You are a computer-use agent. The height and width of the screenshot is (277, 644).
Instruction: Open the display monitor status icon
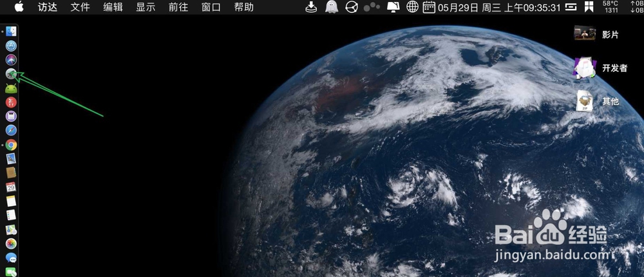pyautogui.click(x=393, y=7)
